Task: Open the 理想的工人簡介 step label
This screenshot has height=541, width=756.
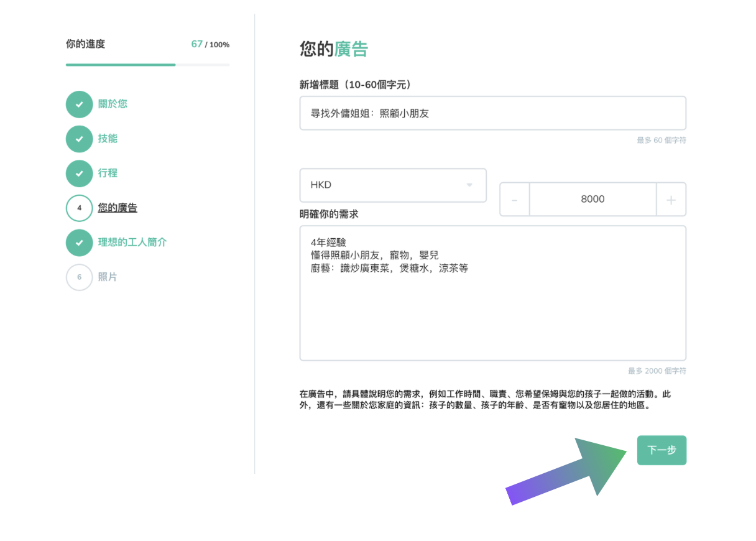Action: coord(132,243)
